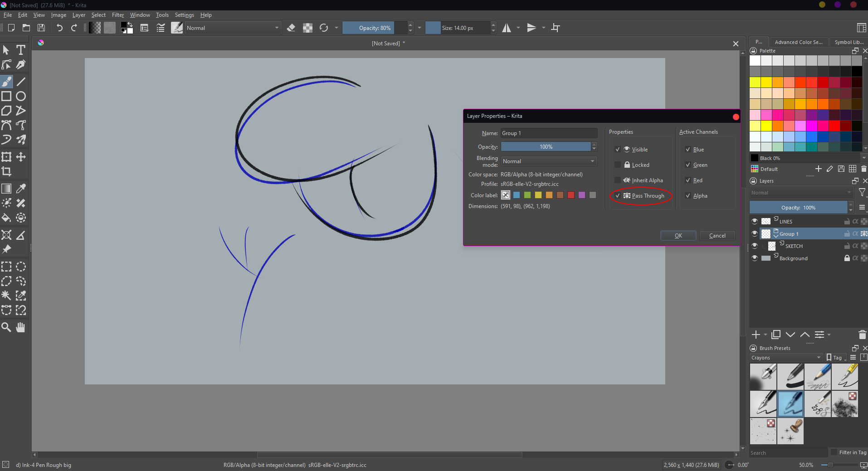This screenshot has width=868, height=471.
Task: Select the Transform tool
Action: (x=6, y=157)
